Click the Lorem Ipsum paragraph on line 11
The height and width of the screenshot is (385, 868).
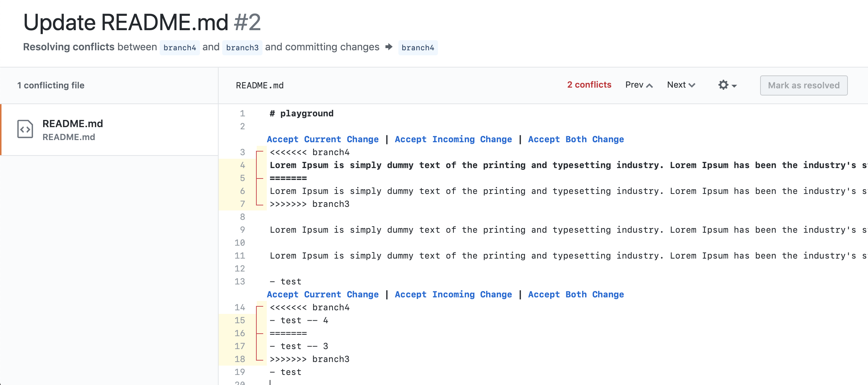(x=569, y=256)
